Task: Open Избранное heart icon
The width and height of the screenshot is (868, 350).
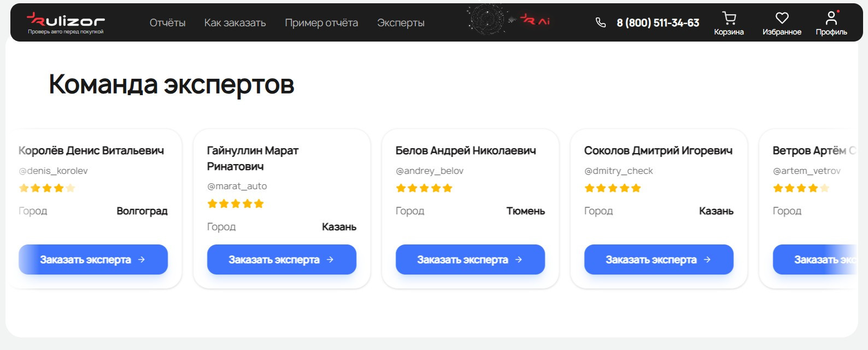Action: point(782,24)
